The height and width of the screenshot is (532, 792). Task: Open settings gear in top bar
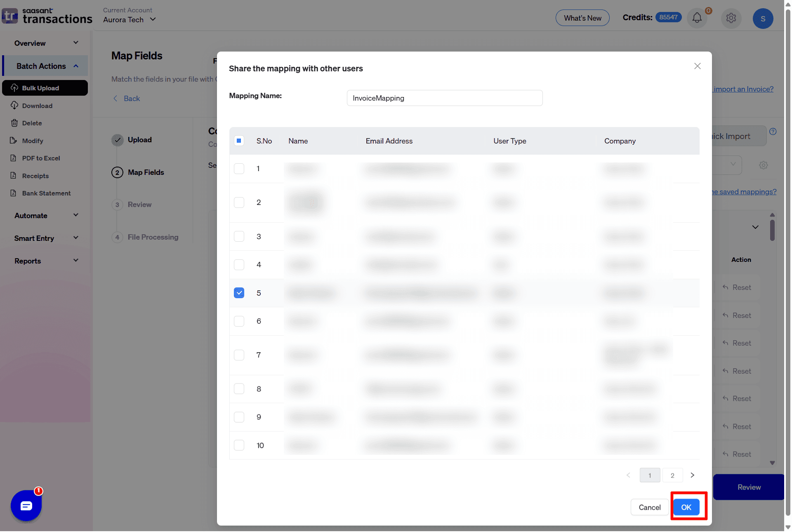click(731, 18)
